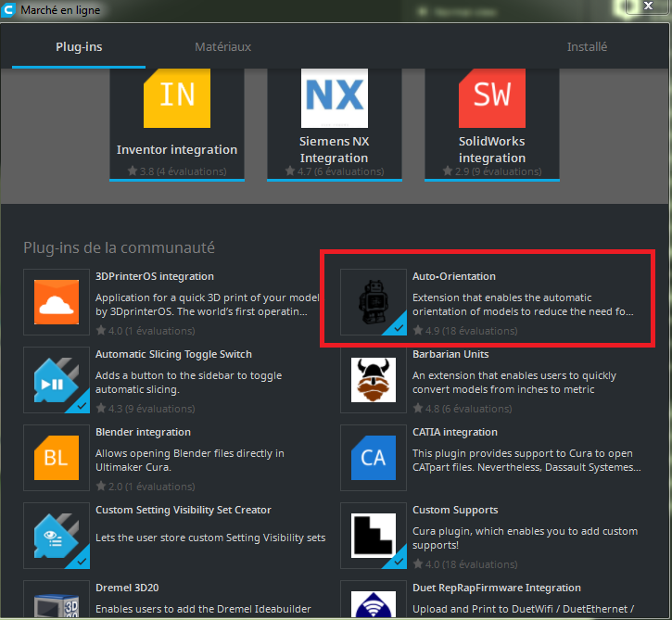Click the Auto-Orientation robot icon

point(374,302)
